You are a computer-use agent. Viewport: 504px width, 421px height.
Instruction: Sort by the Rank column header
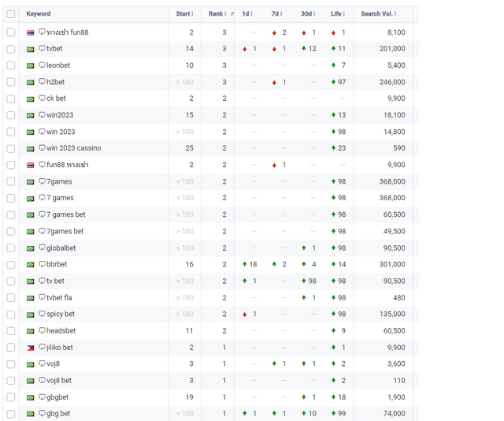pos(217,14)
